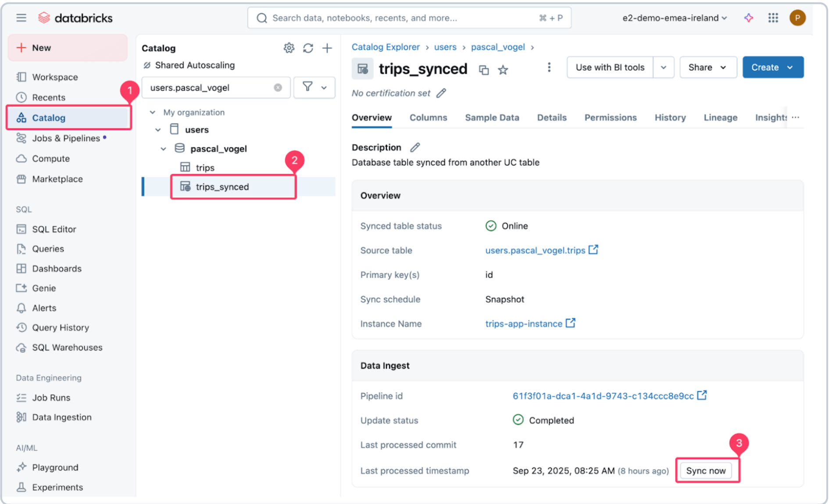Switch to the Permissions tab
This screenshot has width=829, height=504.
[x=611, y=117]
